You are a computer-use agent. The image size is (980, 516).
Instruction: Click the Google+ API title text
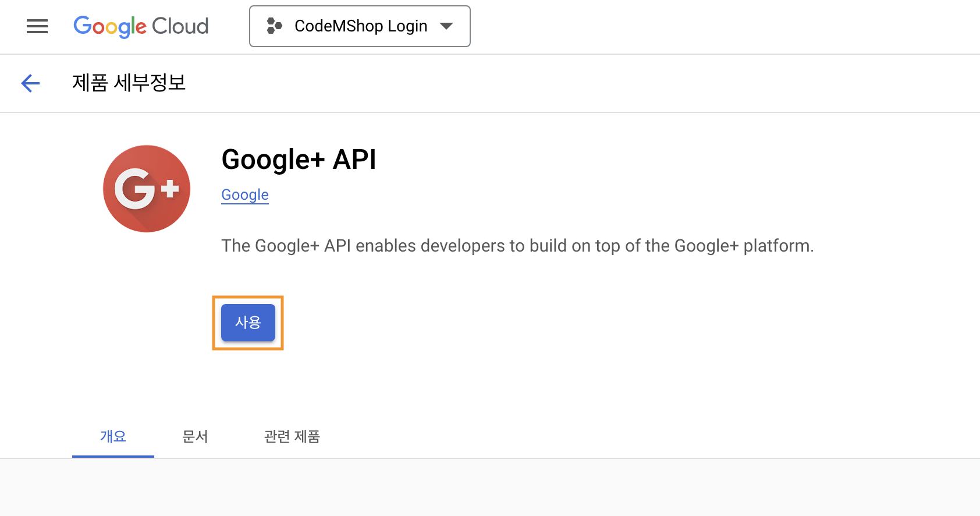coord(299,160)
